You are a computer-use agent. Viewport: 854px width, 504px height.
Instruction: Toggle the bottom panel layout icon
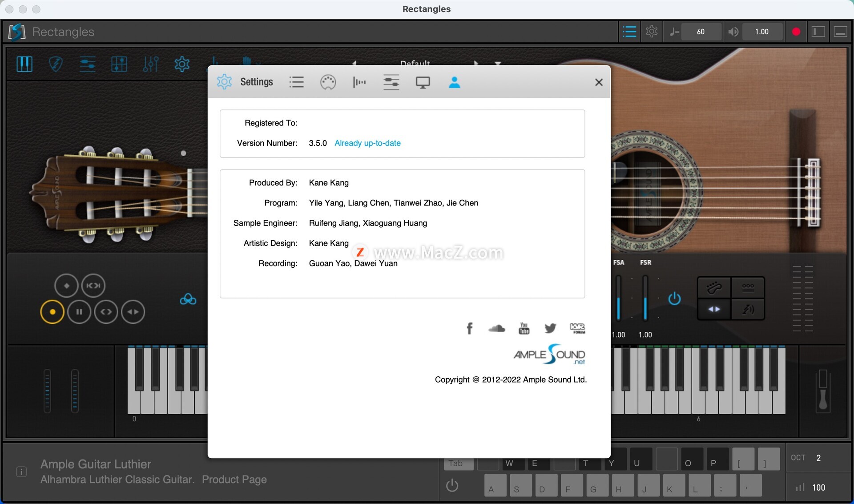pyautogui.click(x=840, y=32)
